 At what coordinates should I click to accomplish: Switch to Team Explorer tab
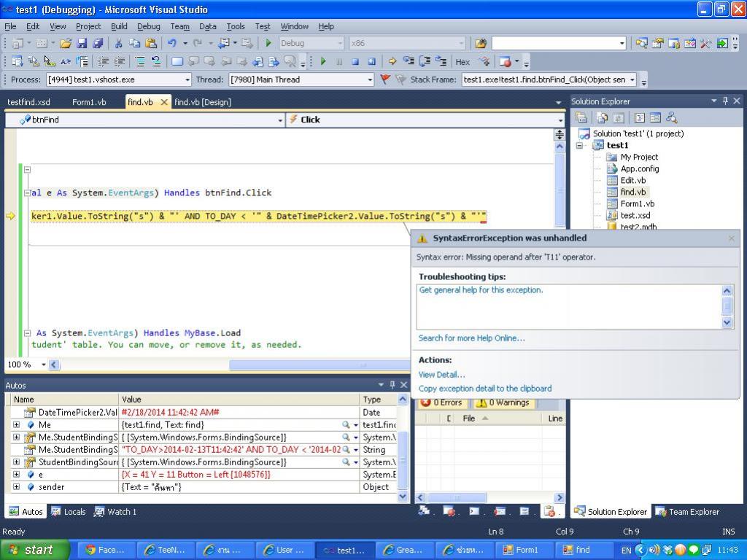coord(688,512)
